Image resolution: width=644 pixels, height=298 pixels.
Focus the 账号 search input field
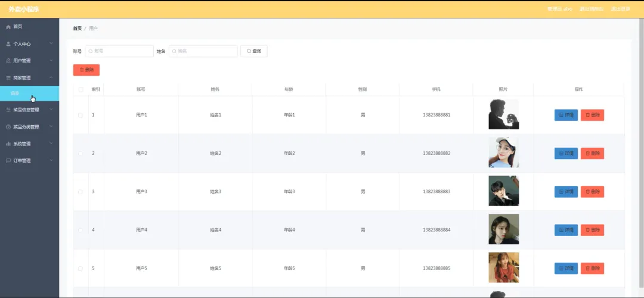pyautogui.click(x=119, y=51)
